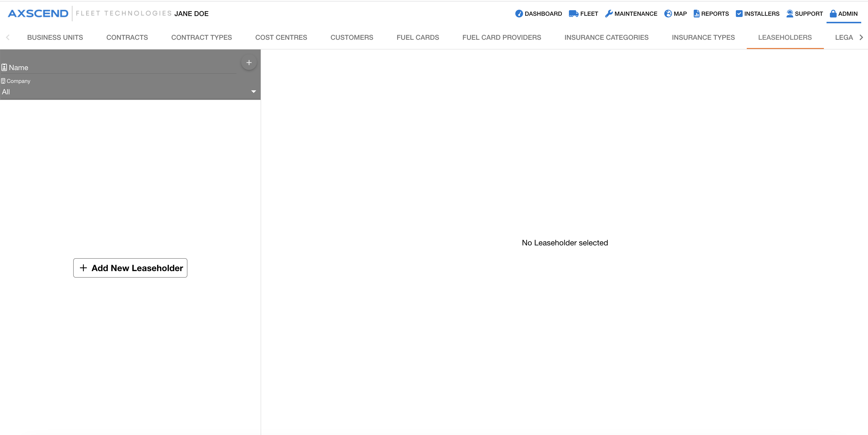Click the Add New Leaseholder button
Screen dimensions: 868x435
coord(130,268)
